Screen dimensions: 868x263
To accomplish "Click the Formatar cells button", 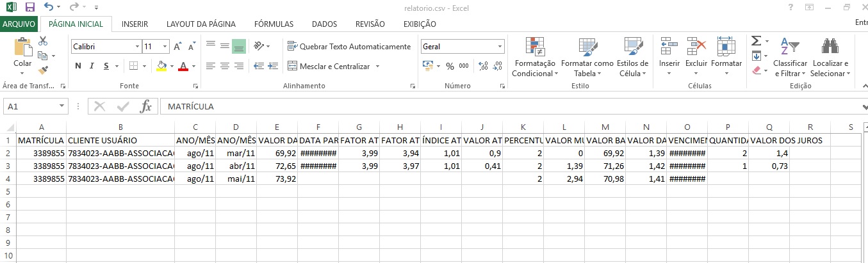I will (x=726, y=57).
